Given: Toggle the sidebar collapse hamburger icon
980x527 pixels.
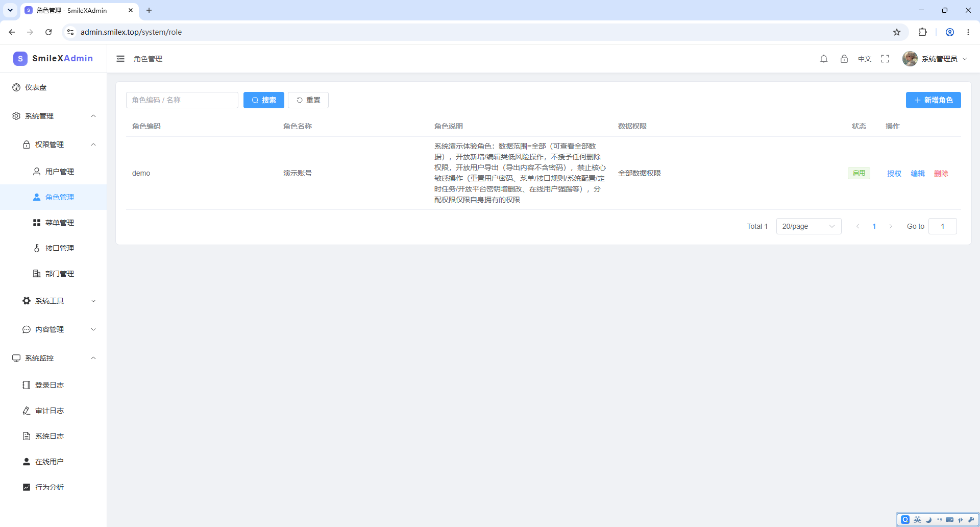Looking at the screenshot, I should (x=120, y=59).
